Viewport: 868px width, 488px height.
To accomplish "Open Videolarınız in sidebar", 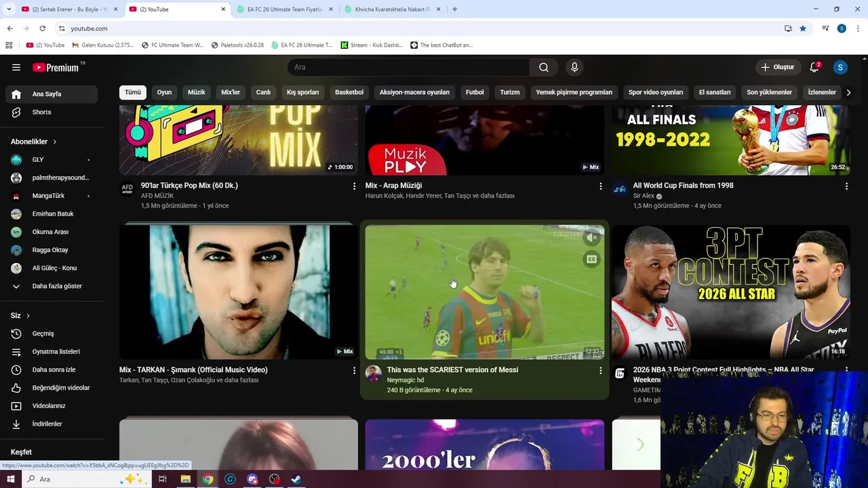I will [x=52, y=406].
